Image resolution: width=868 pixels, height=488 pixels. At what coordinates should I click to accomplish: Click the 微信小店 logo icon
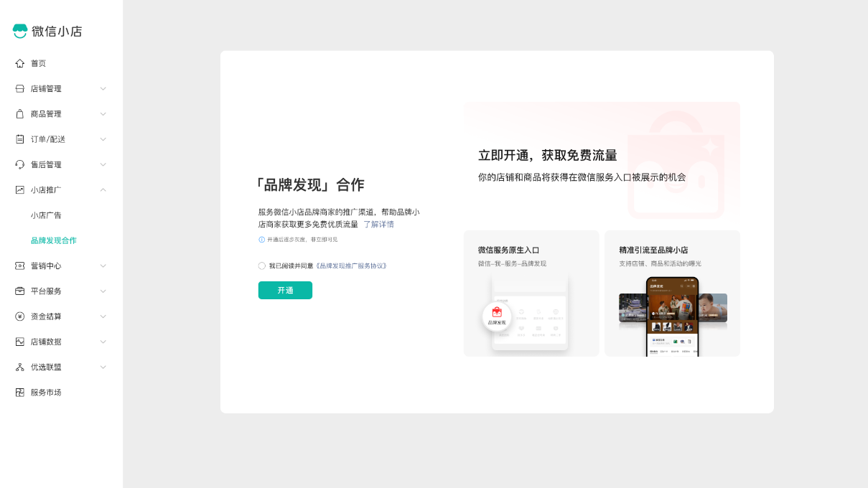pyautogui.click(x=20, y=31)
